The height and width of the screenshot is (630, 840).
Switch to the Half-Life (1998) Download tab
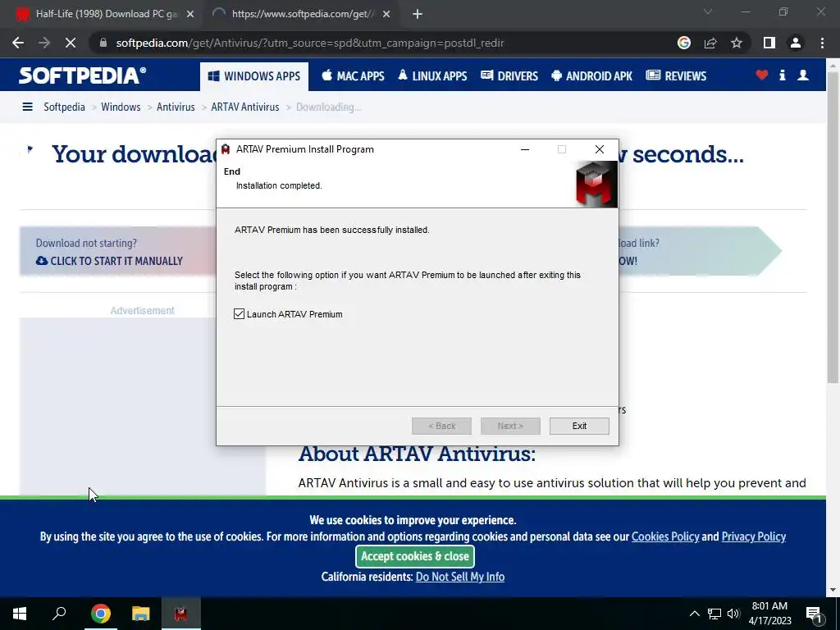107,14
